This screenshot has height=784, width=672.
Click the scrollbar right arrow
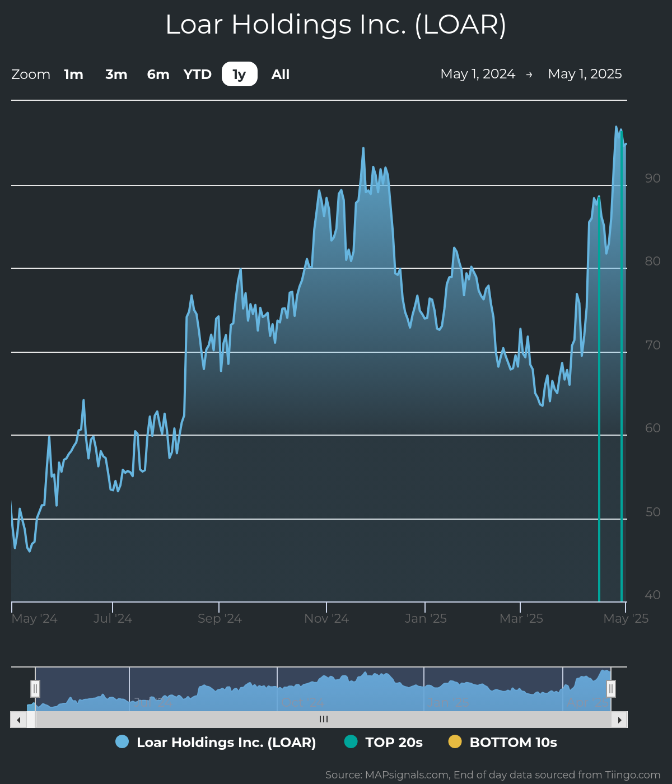[x=619, y=720]
